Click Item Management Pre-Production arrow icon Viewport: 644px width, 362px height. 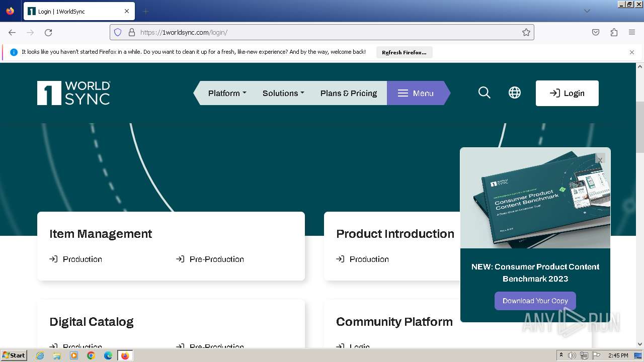pos(180,259)
